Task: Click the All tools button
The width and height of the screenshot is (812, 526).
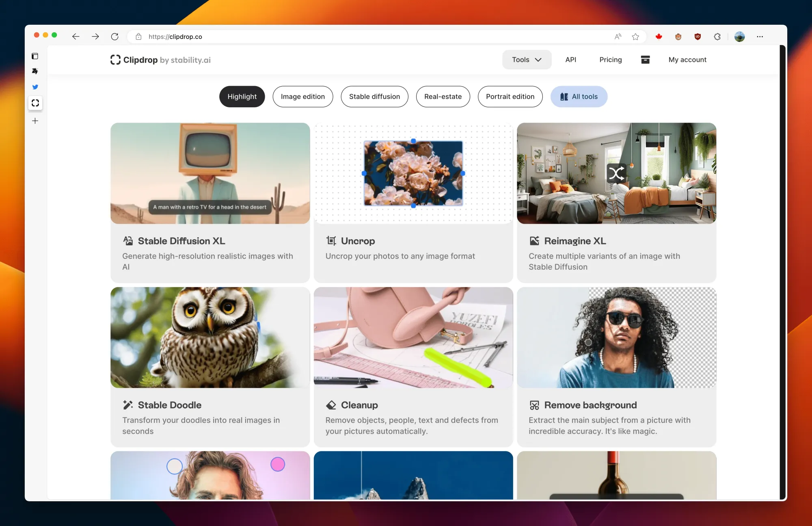Action: pos(579,97)
